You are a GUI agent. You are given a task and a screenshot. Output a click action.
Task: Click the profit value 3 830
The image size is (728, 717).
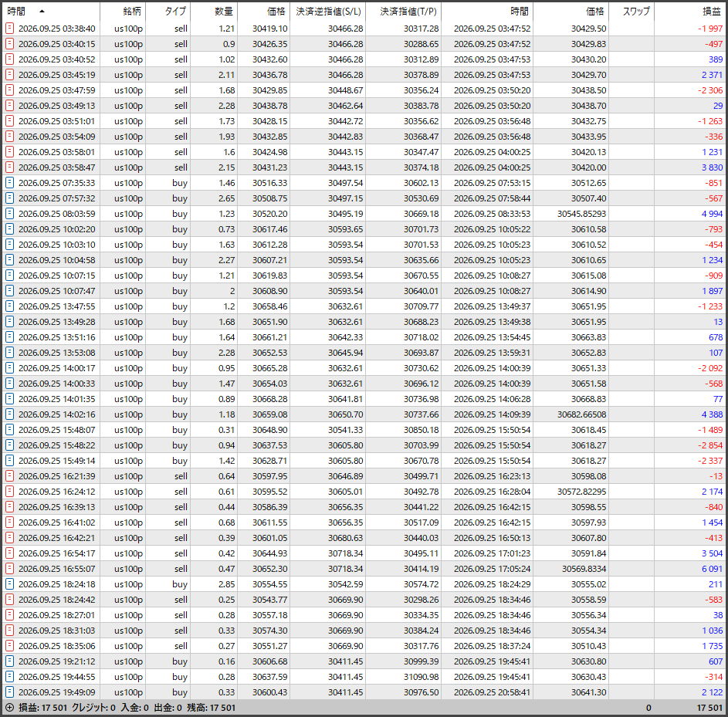[x=713, y=167]
